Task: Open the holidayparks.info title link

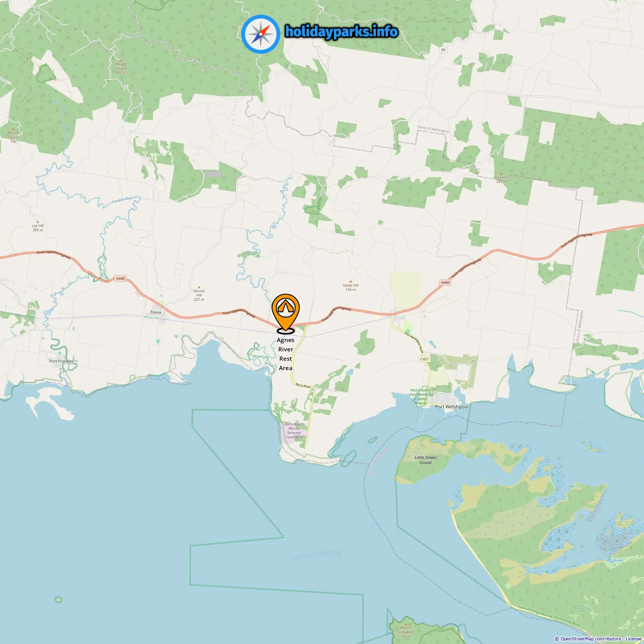Action: click(341, 32)
